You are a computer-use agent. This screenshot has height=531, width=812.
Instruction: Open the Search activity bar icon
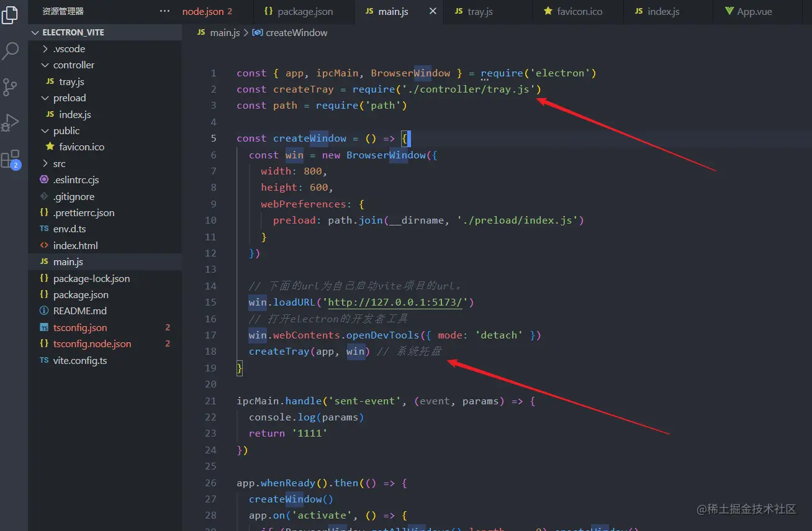(x=11, y=51)
